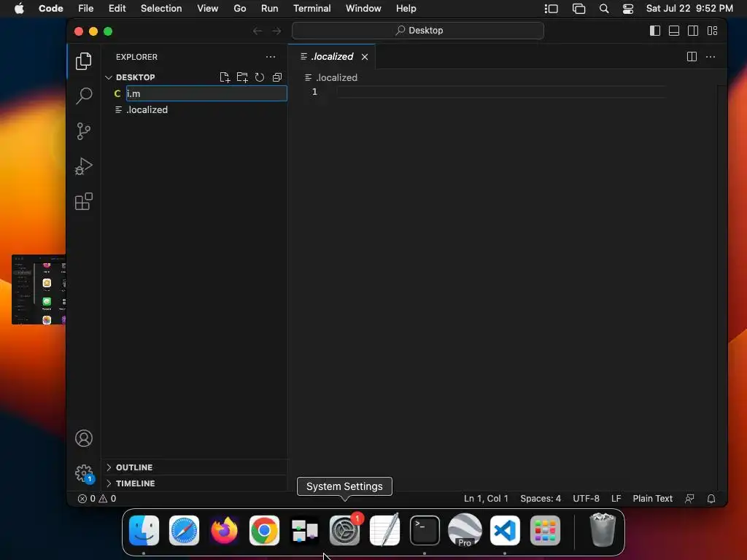Open the Extensions view

coord(83,201)
